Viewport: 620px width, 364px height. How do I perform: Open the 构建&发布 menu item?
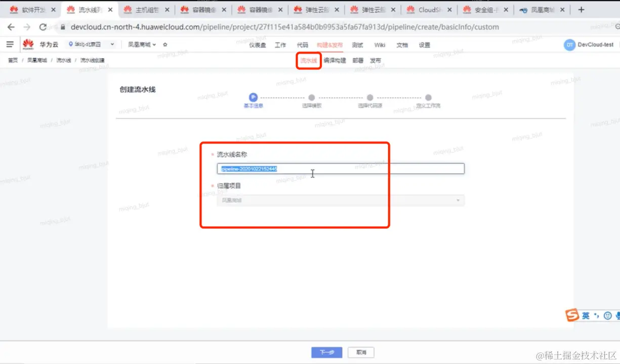[x=329, y=45]
